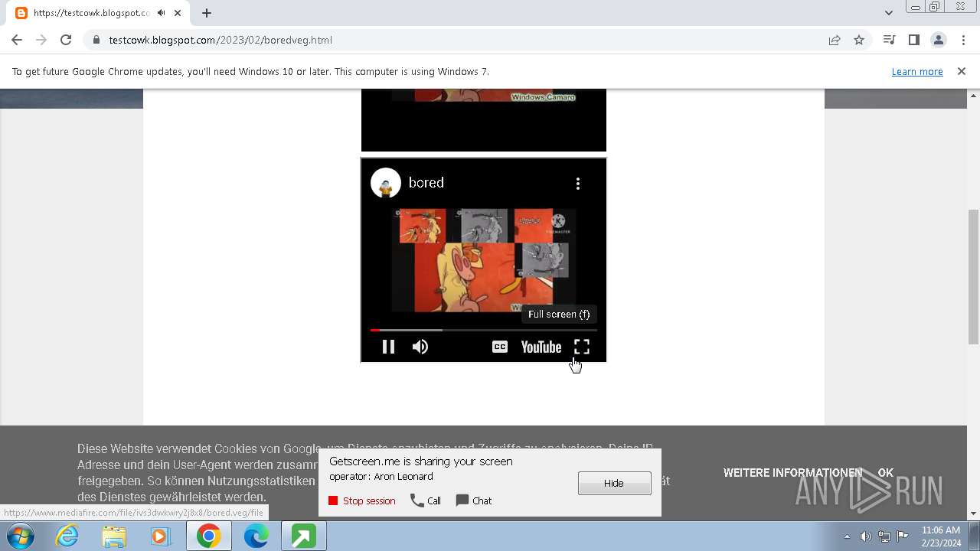Mute the YouTube video volume
The width and height of the screenshot is (980, 551).
(x=420, y=347)
